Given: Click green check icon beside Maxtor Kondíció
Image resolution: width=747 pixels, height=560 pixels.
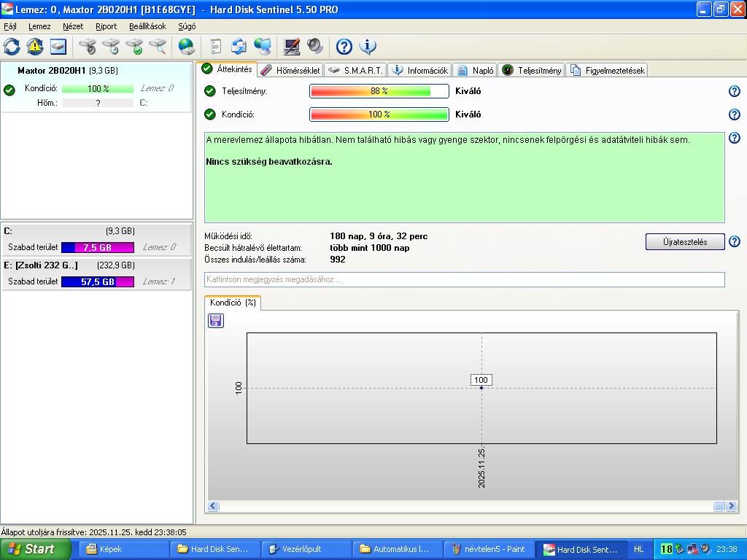Looking at the screenshot, I should tap(9, 90).
